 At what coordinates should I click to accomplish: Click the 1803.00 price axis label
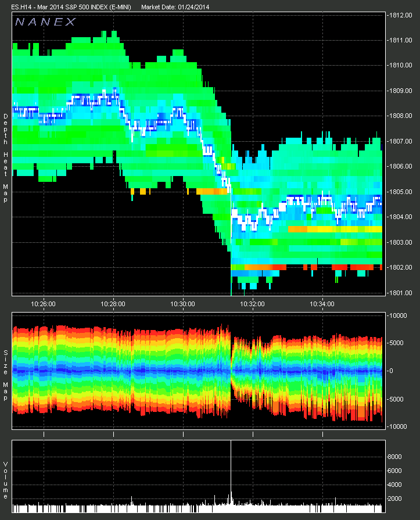click(x=400, y=242)
